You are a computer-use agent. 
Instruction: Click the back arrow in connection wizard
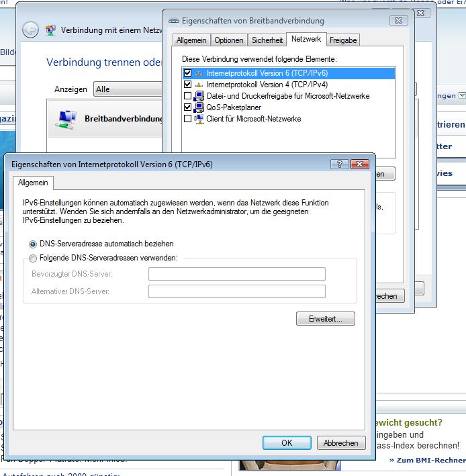30,30
